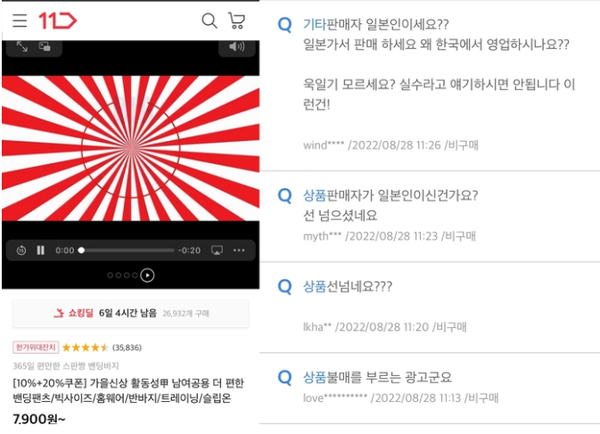Open the search magnifier icon
Image resolution: width=600 pixels, height=434 pixels.
pyautogui.click(x=209, y=21)
